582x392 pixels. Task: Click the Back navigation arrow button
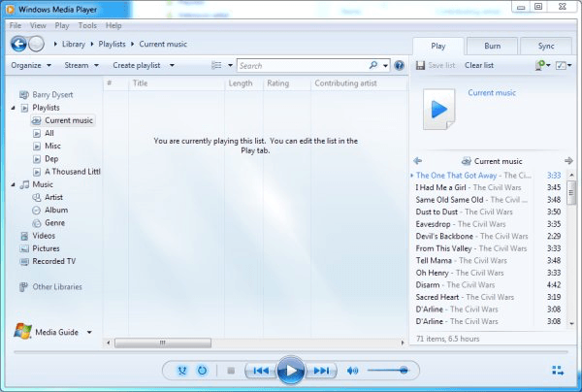click(x=18, y=45)
